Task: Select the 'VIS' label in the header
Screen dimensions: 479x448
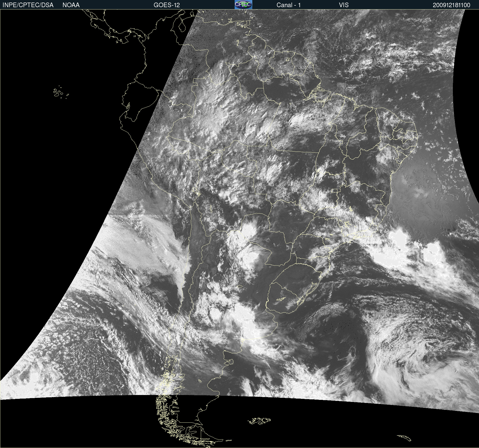Action: pos(344,5)
